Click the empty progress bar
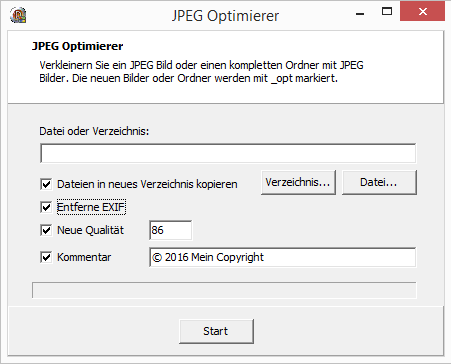Screen dimensions: 451x364 pos(224,290)
